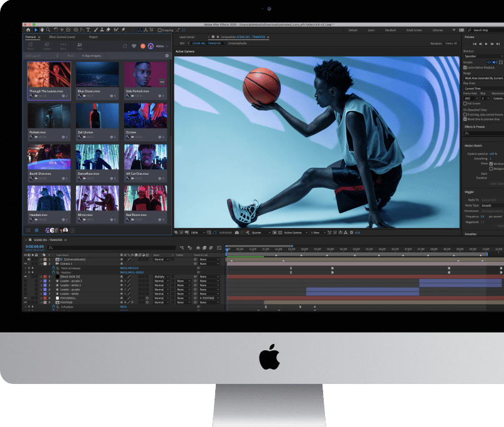This screenshot has width=504, height=427.
Task: Select the Selection arrow tool
Action: coord(36,30)
